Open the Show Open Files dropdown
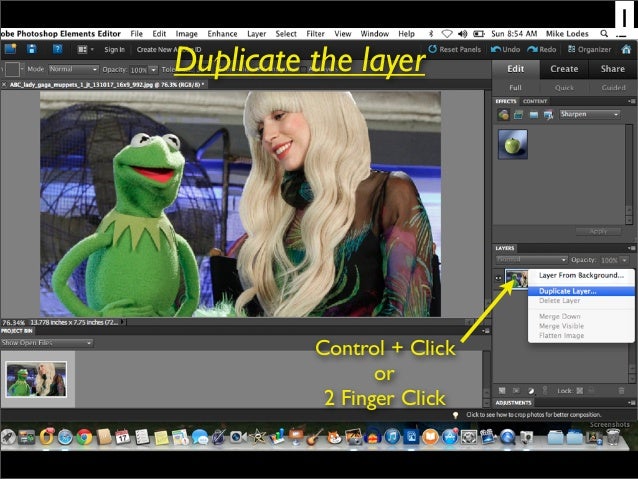This screenshot has height=479, width=638. click(47, 343)
